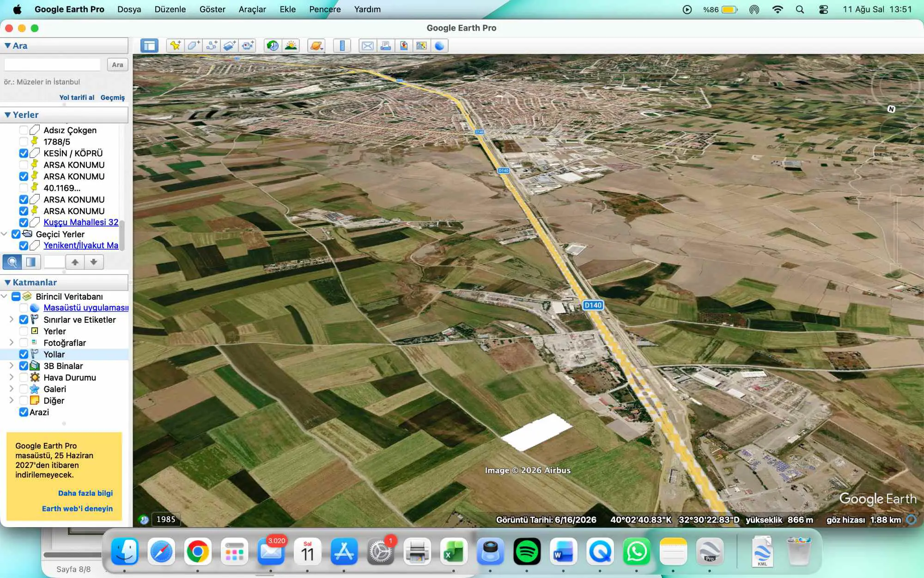Expand the Sınırlar ve Etiketler layer
924x578 pixels.
point(12,319)
